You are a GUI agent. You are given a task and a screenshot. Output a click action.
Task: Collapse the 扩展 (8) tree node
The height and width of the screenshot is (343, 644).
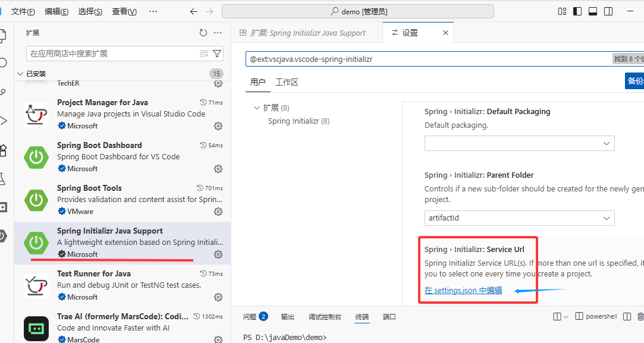[257, 108]
